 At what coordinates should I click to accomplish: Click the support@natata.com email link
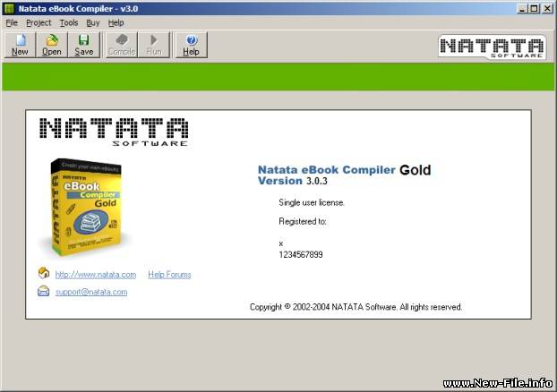point(91,292)
